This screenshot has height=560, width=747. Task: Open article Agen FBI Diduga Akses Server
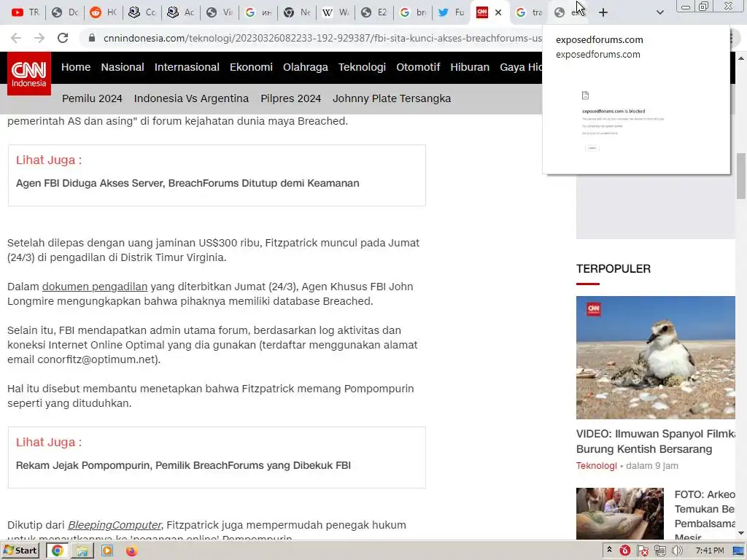click(187, 183)
